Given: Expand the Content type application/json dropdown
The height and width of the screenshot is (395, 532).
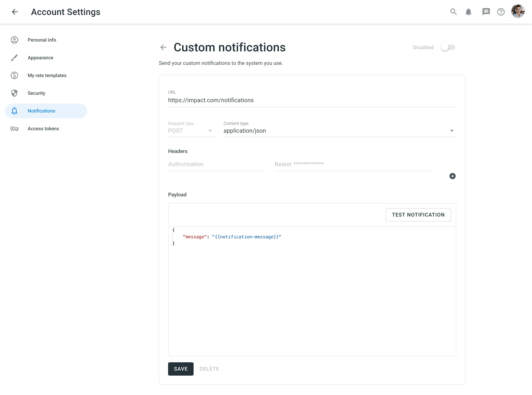Looking at the screenshot, I should pos(452,131).
